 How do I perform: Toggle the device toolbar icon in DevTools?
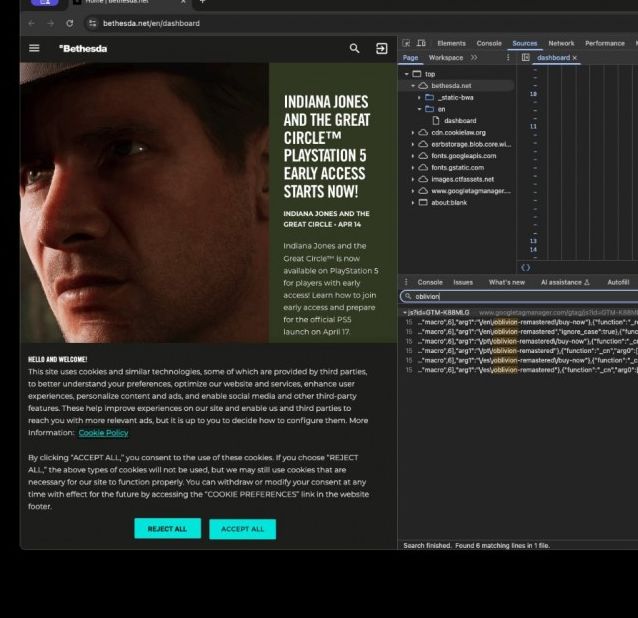click(421, 43)
